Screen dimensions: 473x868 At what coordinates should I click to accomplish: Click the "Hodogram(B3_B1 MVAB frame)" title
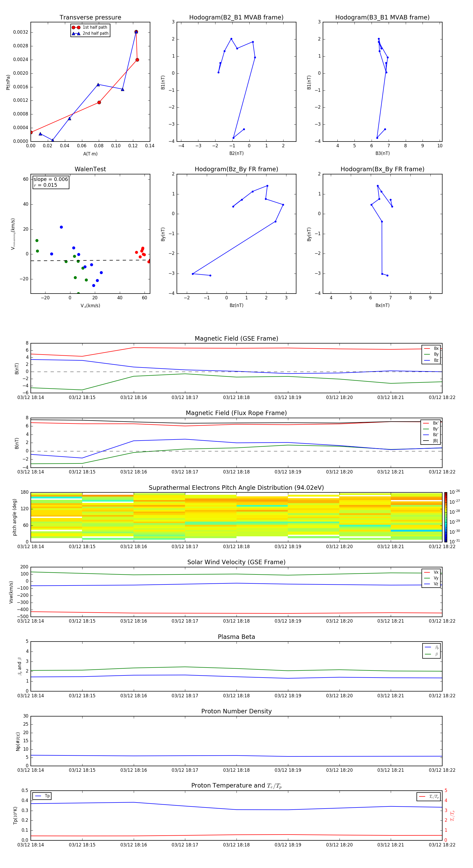(x=382, y=17)
